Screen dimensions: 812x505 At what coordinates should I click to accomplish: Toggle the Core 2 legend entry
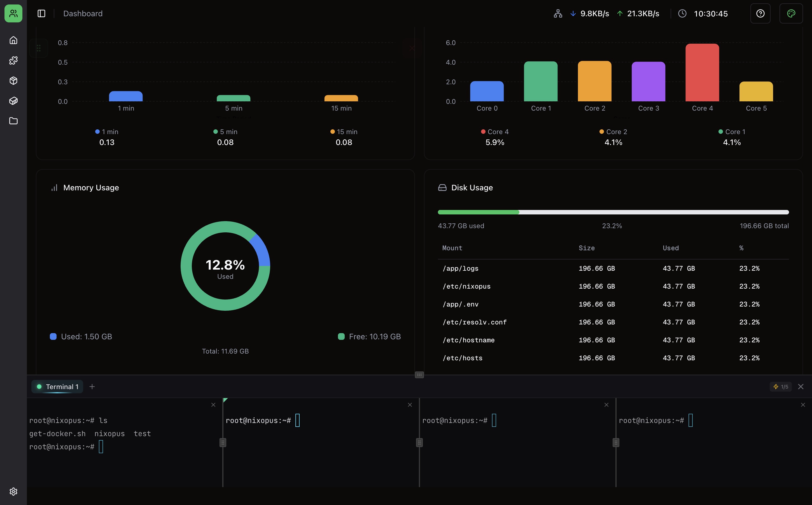coord(613,132)
